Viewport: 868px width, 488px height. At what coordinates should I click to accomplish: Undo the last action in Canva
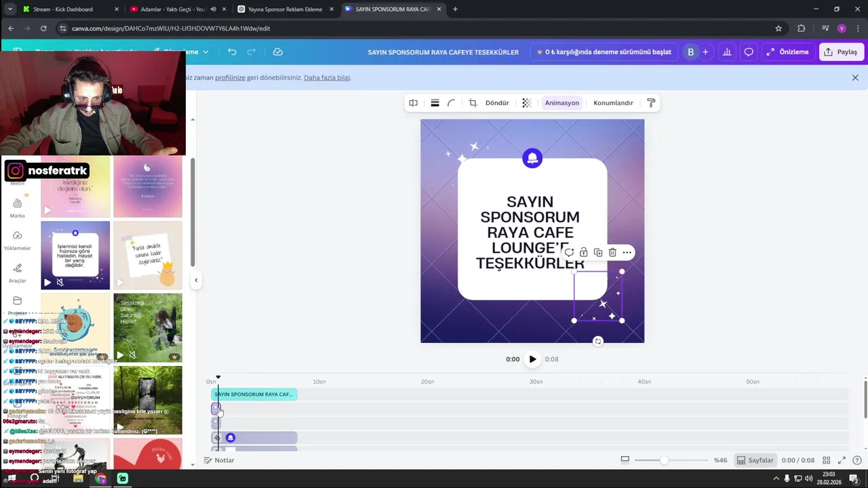pos(232,52)
